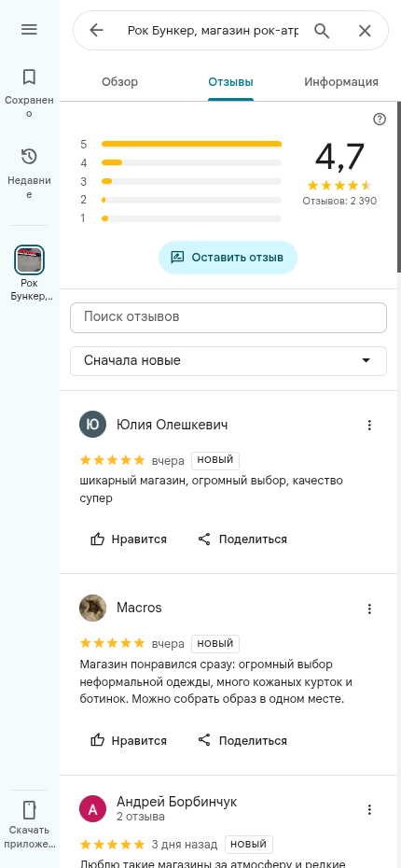The height and width of the screenshot is (868, 401).
Task: Select the Рок Бункер thumbnail in sidebar
Action: pyautogui.click(x=29, y=259)
